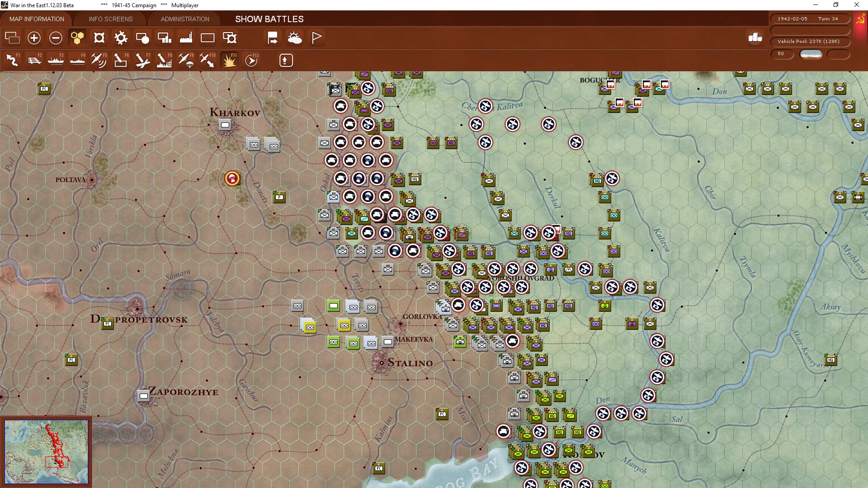Toggle the weather display icon

[294, 38]
